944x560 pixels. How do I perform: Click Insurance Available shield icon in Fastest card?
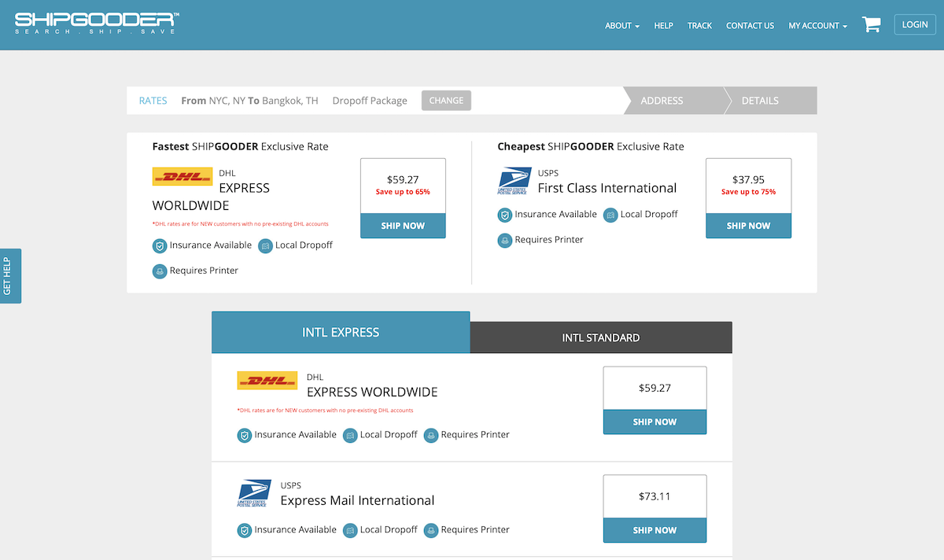click(160, 245)
